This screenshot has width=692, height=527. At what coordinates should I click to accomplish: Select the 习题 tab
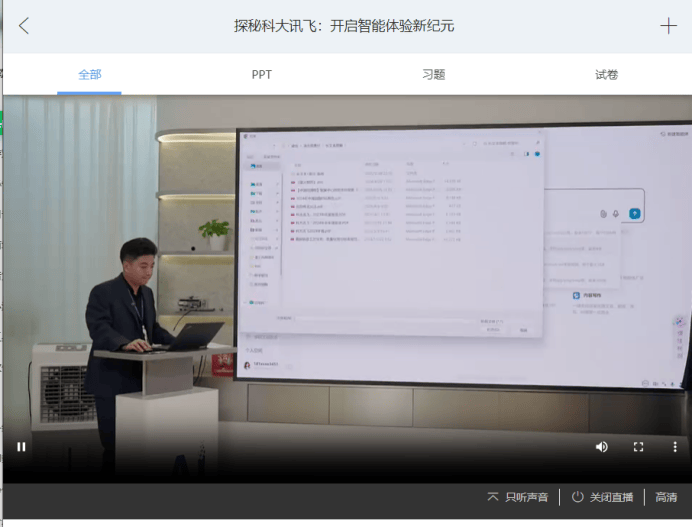point(433,75)
